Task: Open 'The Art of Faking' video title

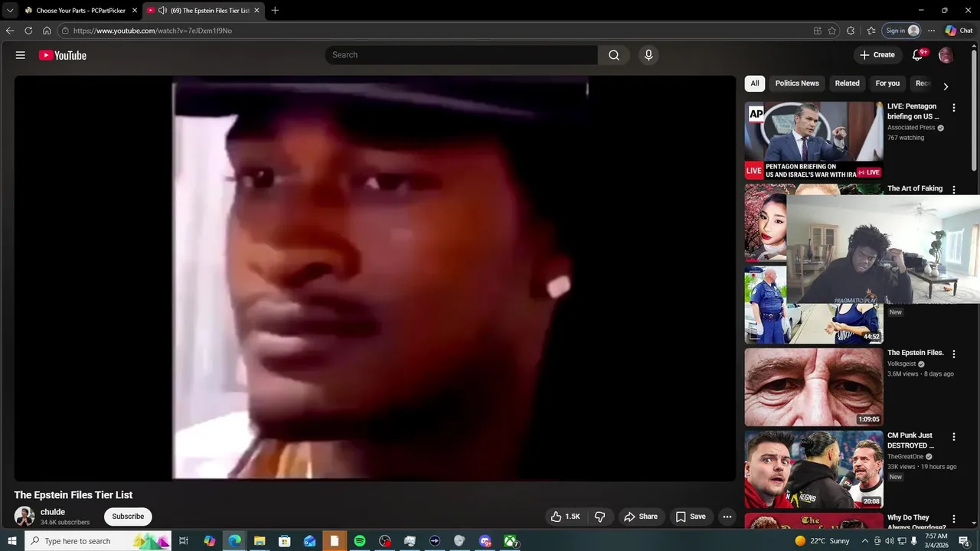Action: click(x=915, y=188)
